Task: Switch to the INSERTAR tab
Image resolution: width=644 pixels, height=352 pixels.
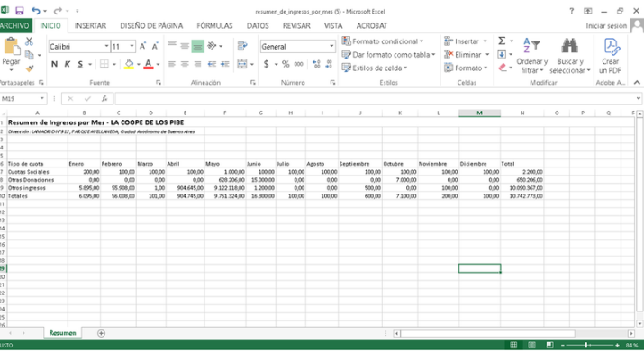Action: click(x=90, y=25)
